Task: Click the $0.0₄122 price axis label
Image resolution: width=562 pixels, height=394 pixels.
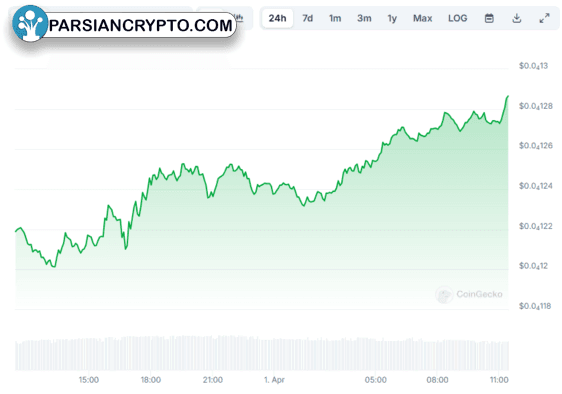Action: click(x=535, y=226)
